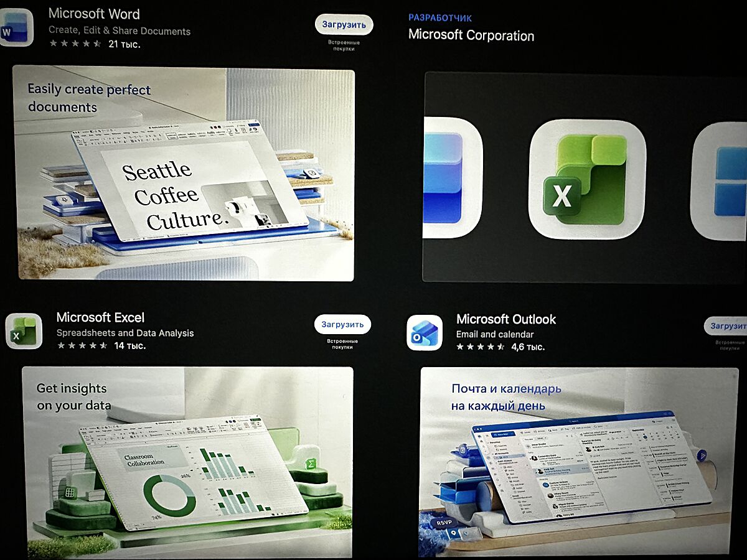The image size is (747, 560).
Task: Click the Excel star rating with 14 тыс.
Action: pos(101,345)
